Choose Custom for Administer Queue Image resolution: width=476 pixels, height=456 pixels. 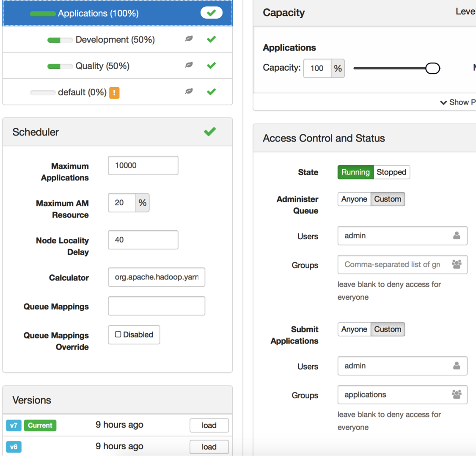pos(388,199)
